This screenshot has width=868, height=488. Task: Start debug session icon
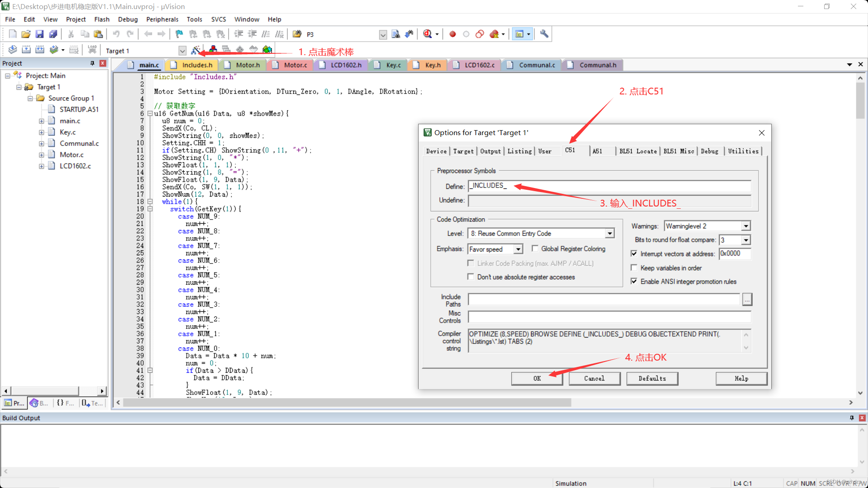click(x=428, y=34)
